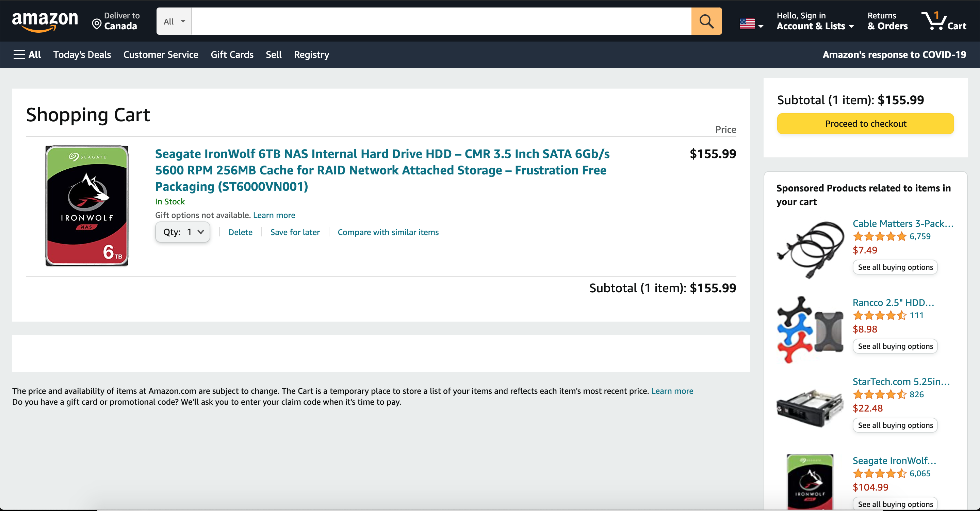This screenshot has width=980, height=511.
Task: Click the StarTech.com star rating
Action: [879, 394]
